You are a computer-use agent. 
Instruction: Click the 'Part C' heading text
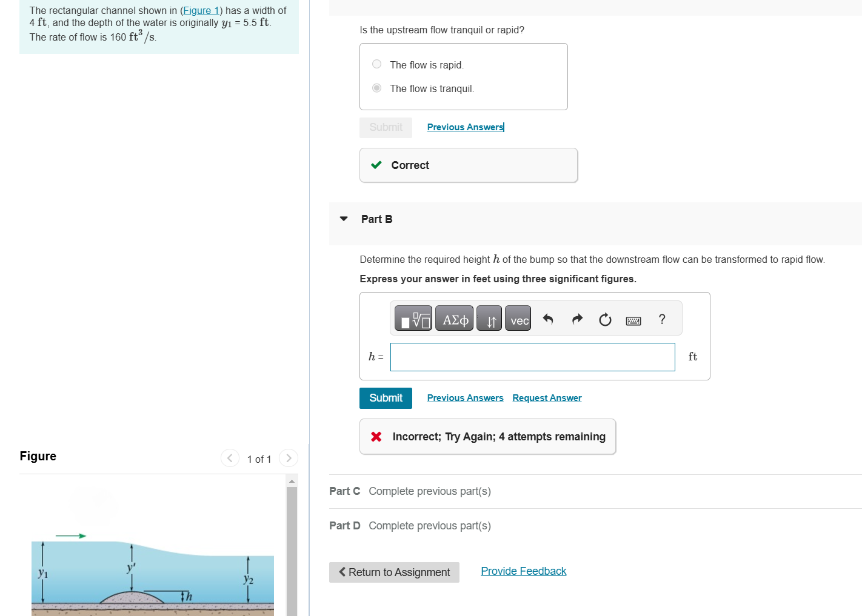[x=344, y=491]
